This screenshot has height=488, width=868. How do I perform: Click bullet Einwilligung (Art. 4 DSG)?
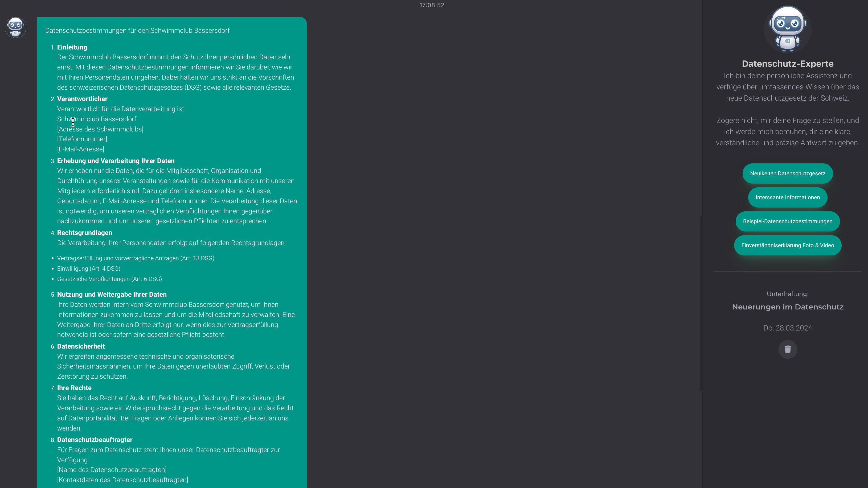point(89,269)
